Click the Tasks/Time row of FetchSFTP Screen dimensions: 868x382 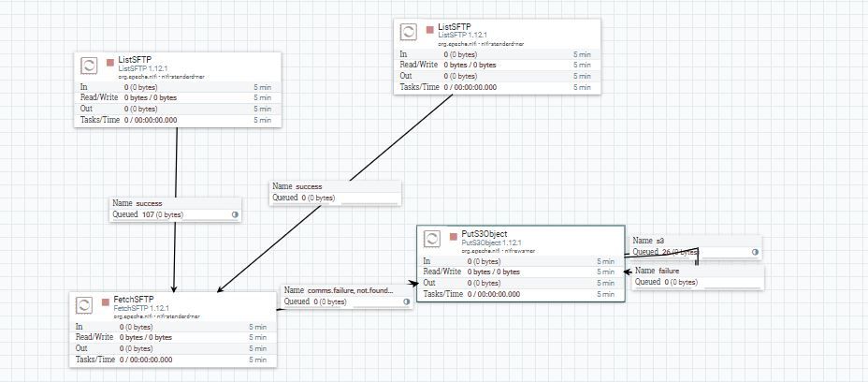click(173, 360)
